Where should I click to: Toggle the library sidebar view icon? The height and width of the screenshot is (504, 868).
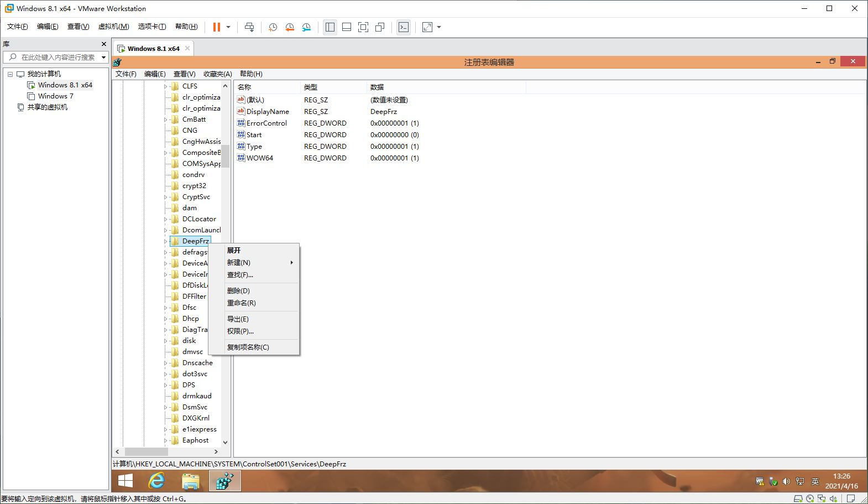[330, 27]
